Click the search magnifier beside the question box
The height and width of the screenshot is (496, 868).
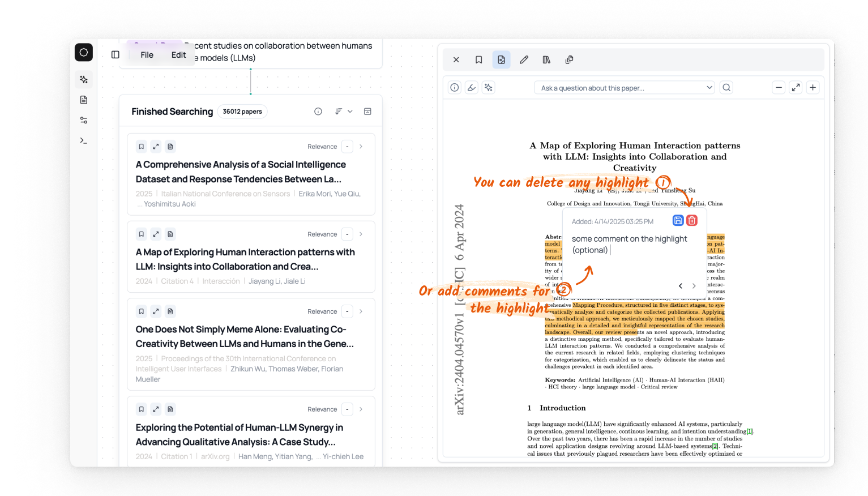pos(726,87)
